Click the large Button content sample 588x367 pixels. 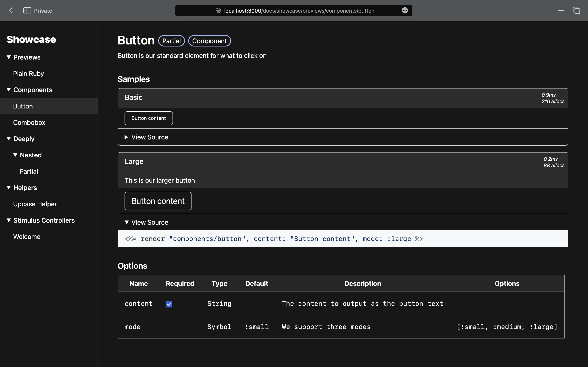point(158,201)
